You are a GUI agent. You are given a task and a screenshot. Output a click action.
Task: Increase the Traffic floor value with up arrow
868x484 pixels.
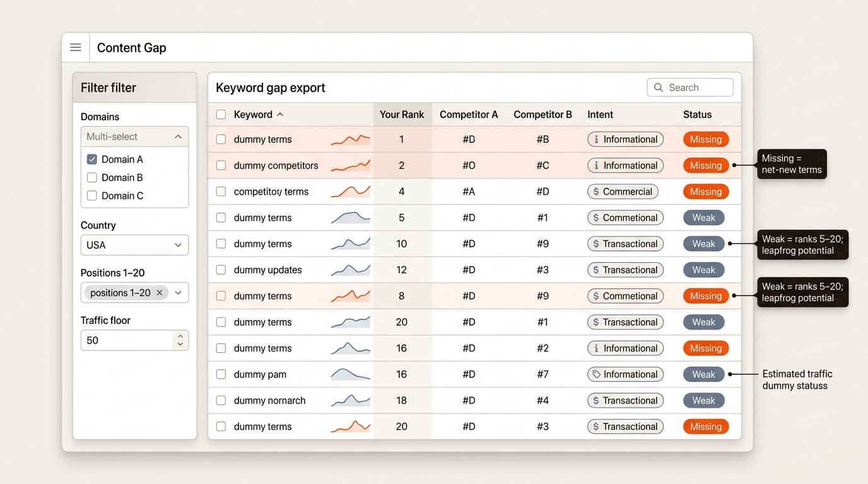click(x=180, y=336)
